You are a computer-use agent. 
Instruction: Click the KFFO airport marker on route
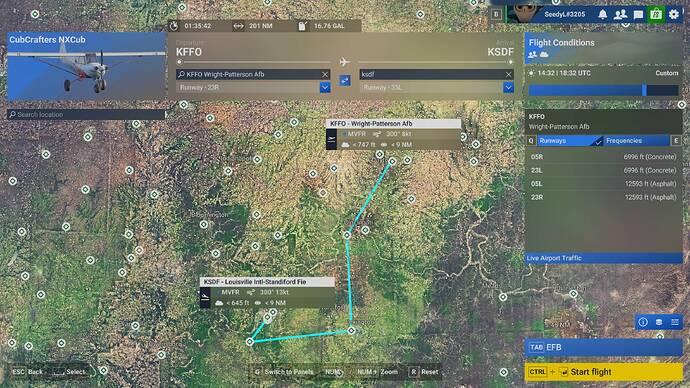pyautogui.click(x=392, y=161)
